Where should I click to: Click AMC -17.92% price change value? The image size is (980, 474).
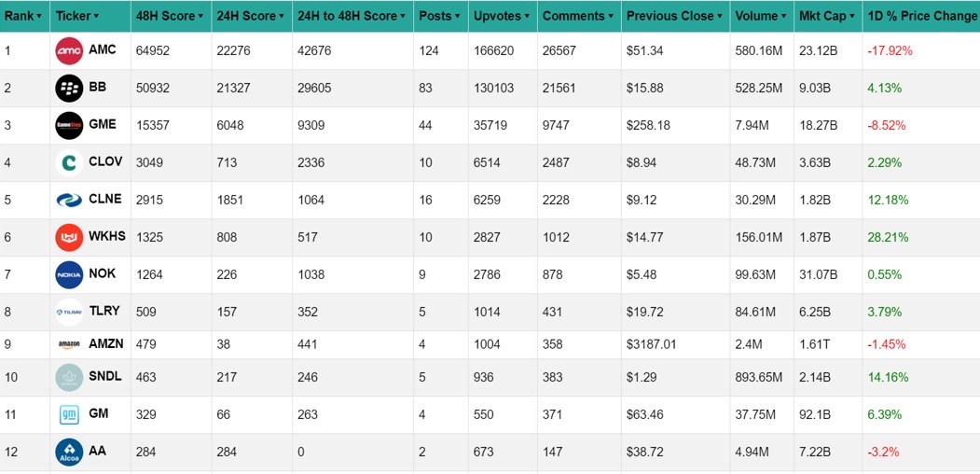890,50
